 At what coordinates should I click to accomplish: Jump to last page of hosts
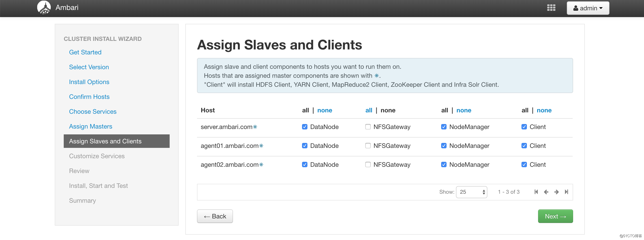pos(566,192)
